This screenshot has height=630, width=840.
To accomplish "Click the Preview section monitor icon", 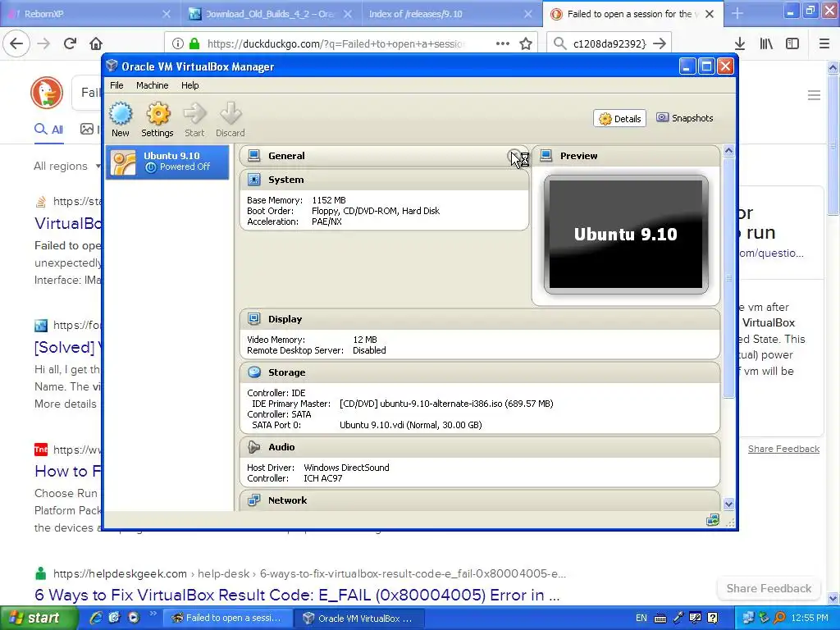I will tap(546, 155).
